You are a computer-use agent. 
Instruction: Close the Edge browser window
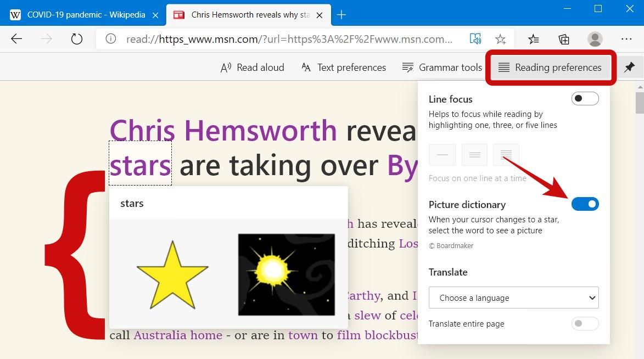(x=630, y=9)
